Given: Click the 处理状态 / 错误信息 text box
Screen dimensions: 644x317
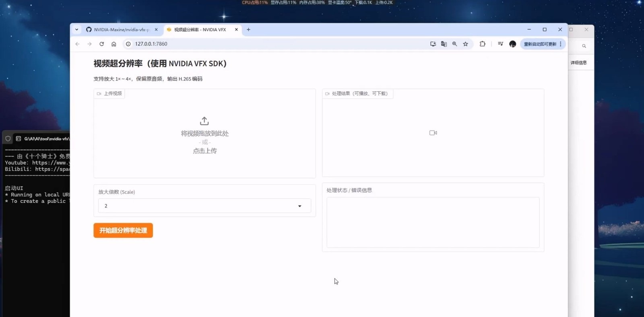Looking at the screenshot, I should pyautogui.click(x=433, y=222).
